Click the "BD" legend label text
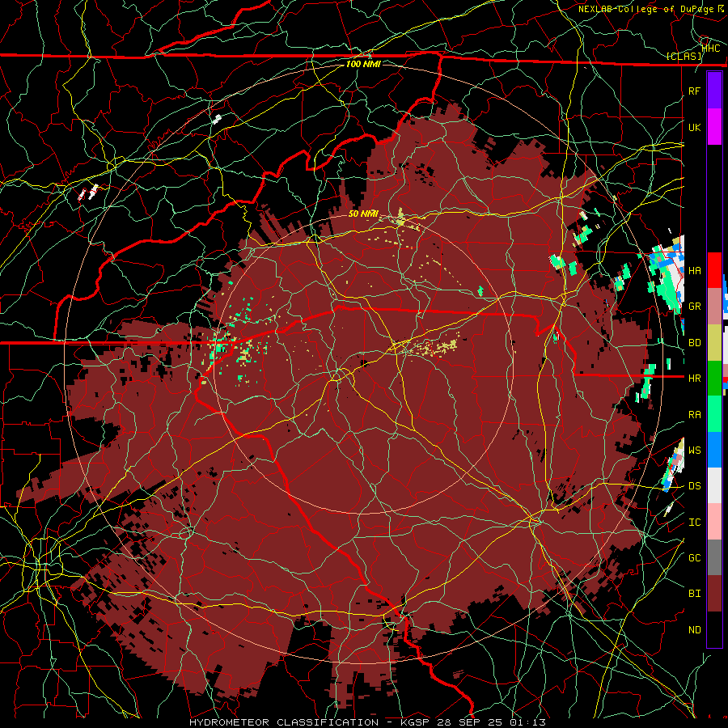Viewport: 728px width, 728px height. click(695, 343)
